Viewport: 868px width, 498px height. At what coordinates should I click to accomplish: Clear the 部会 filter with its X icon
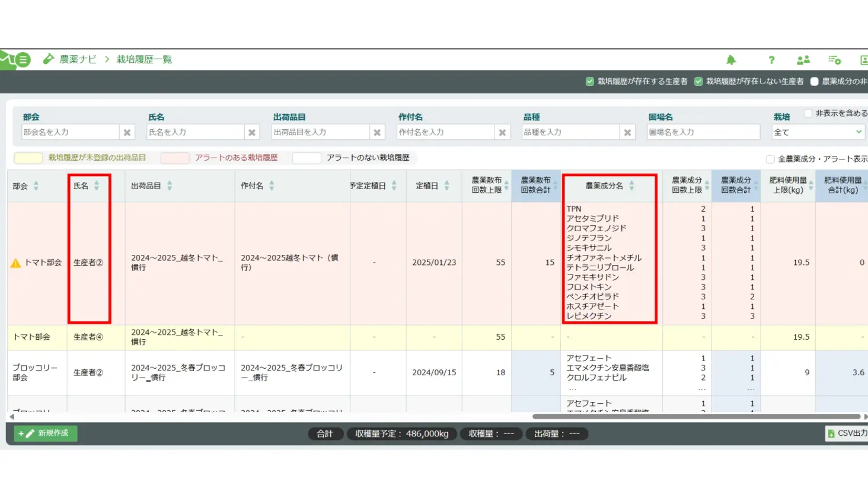click(x=127, y=133)
